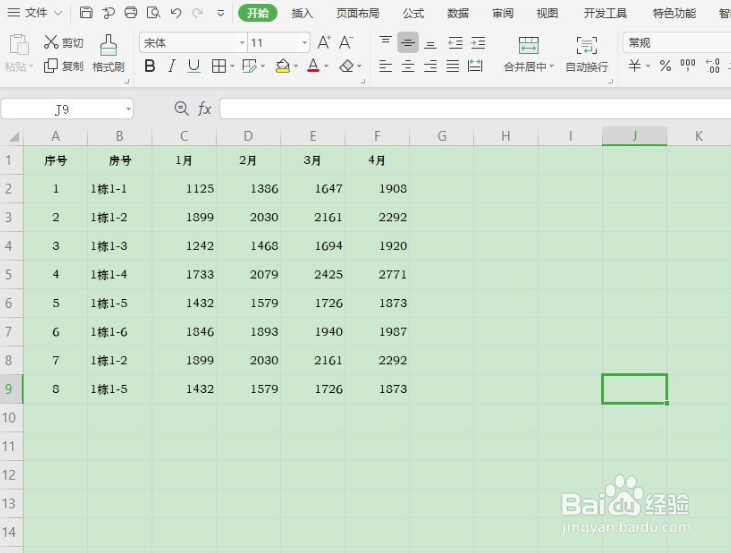Screen dimensions: 731x553
Task: Click the Print icon in quick toolbar
Action: (x=131, y=13)
